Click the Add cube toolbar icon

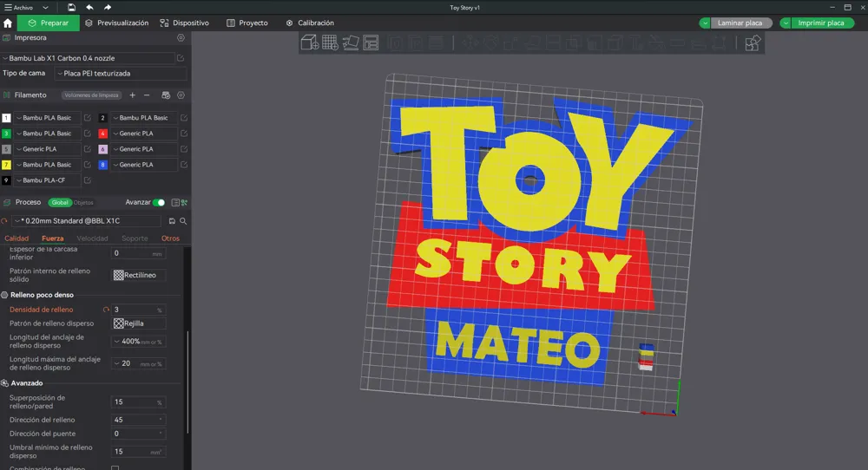pos(310,42)
